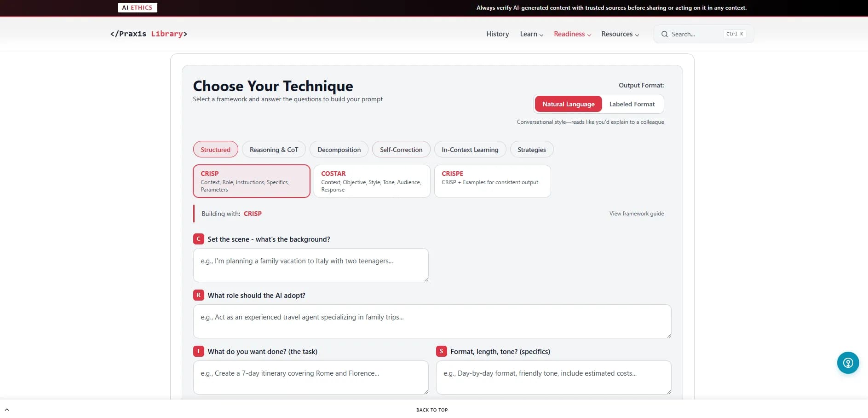Click the AI ETHICS badge
Screen dimensions: 868x418
pyautogui.click(x=137, y=8)
